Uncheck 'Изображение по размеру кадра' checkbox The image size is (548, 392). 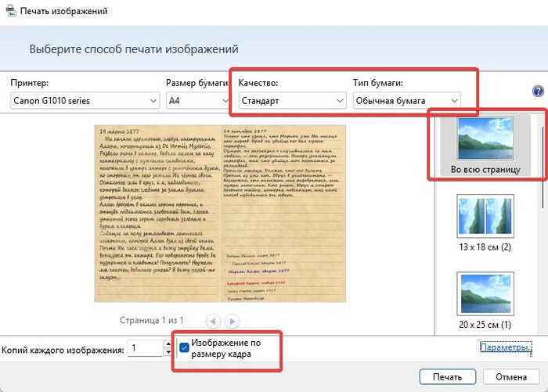pyautogui.click(x=183, y=348)
